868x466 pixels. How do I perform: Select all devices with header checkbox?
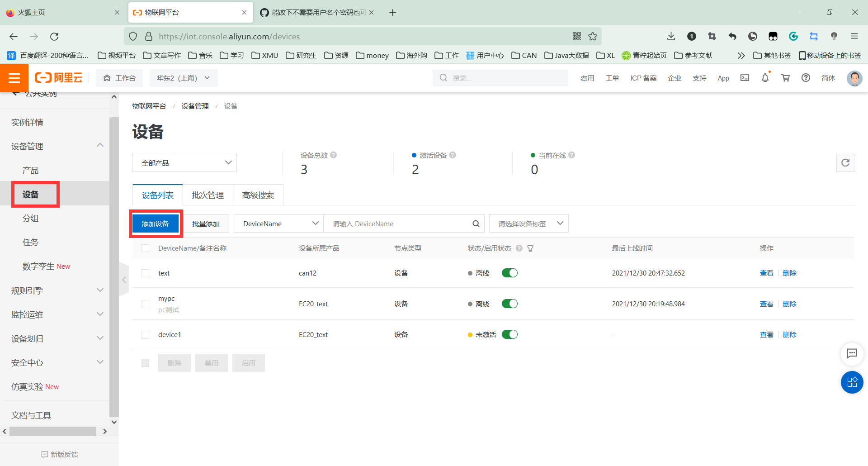[145, 248]
